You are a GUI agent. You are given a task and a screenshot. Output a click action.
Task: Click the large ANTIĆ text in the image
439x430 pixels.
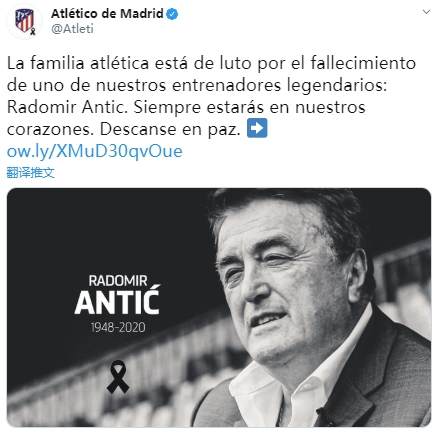[117, 300]
